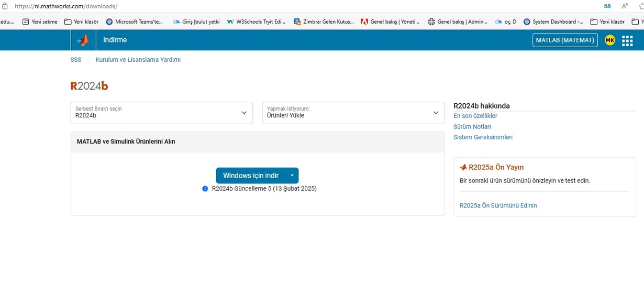Viewport: 644px width, 282px height.
Task: Open the Giriş |bulut yetki bookmark
Action: coord(196,21)
